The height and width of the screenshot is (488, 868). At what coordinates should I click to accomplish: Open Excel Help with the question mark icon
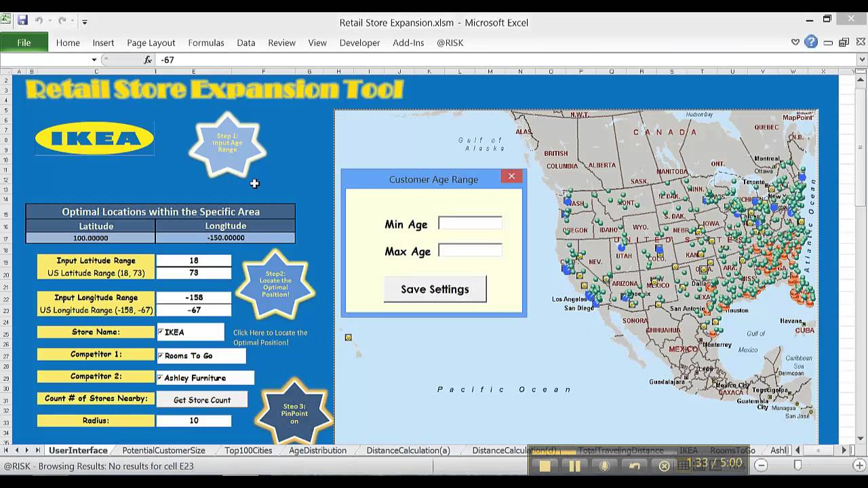pos(811,42)
